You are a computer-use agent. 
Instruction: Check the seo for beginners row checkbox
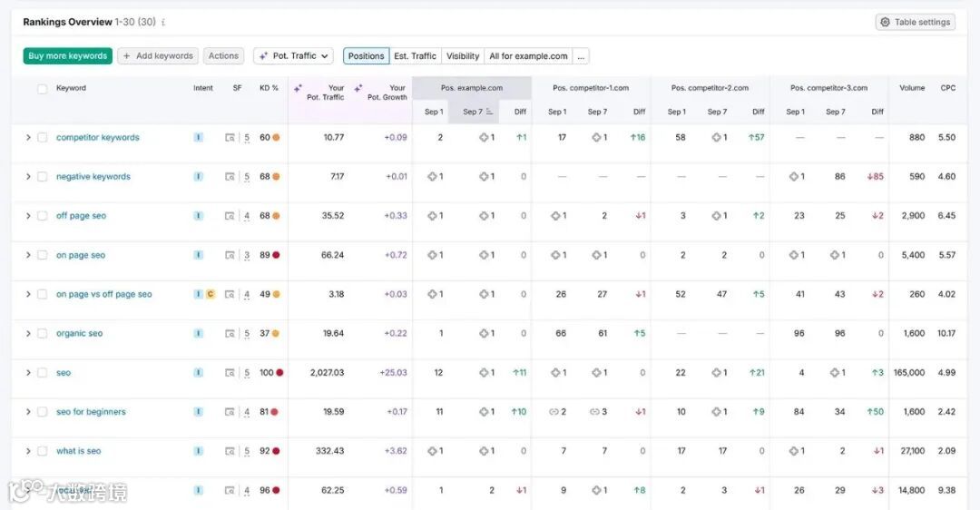42,412
